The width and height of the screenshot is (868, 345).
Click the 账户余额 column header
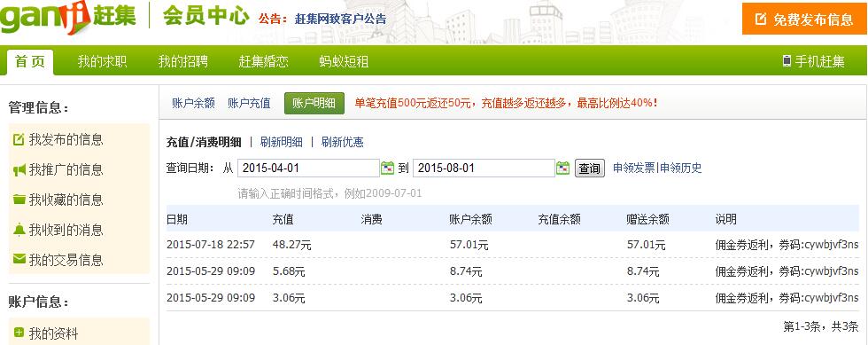point(470,220)
